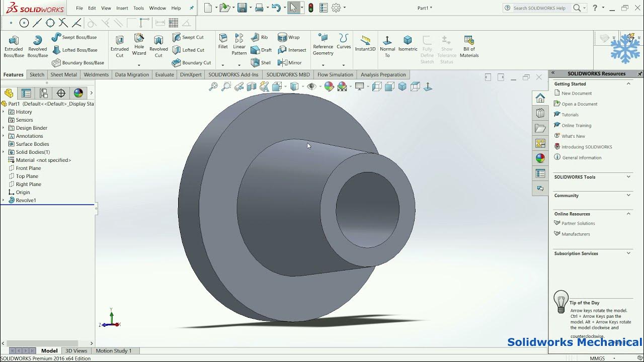Open the Insert menu
The width and height of the screenshot is (644, 362).
(122, 8)
